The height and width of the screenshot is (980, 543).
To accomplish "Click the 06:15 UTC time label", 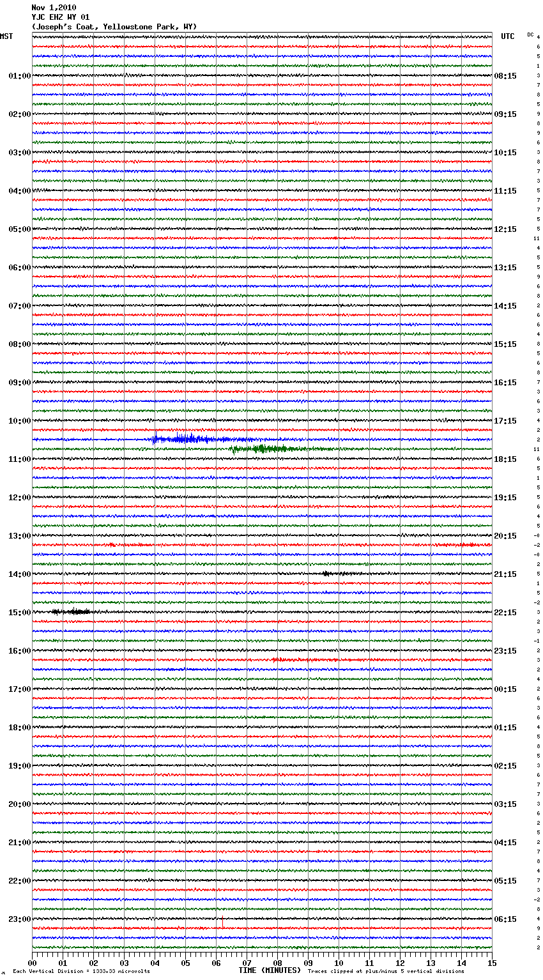I will pyautogui.click(x=505, y=919).
